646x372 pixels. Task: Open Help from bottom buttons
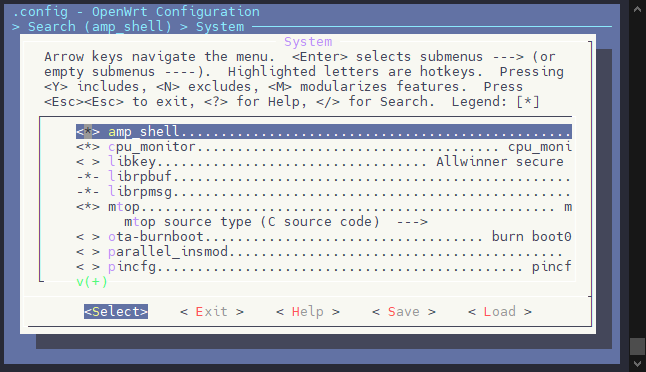point(308,311)
